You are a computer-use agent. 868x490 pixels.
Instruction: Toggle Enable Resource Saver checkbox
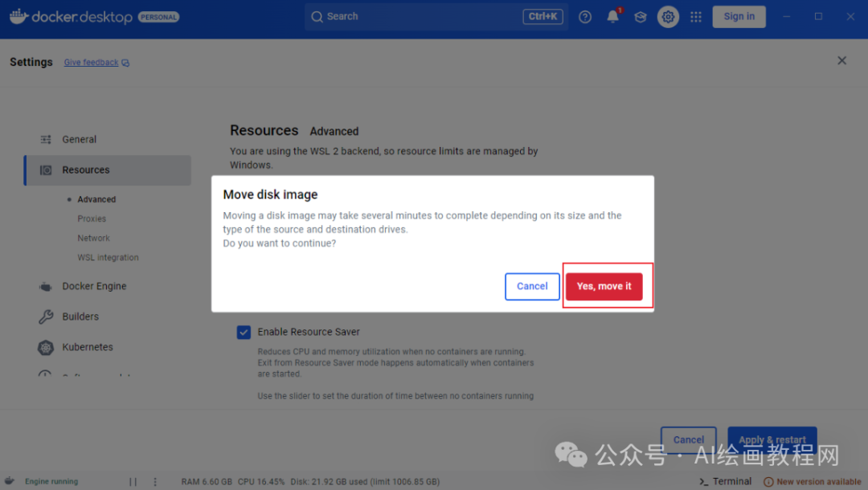(x=244, y=332)
